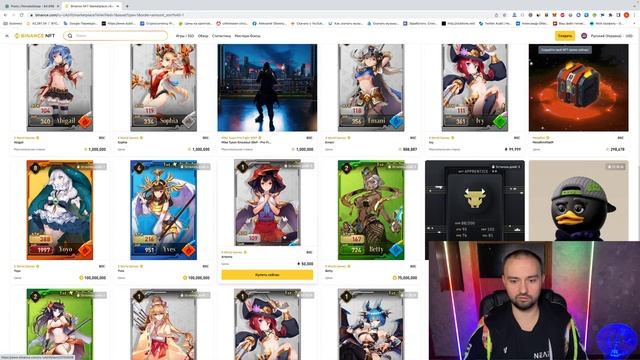
Task: Open the green-background NFT card in bottom row
Action: tap(60, 324)
